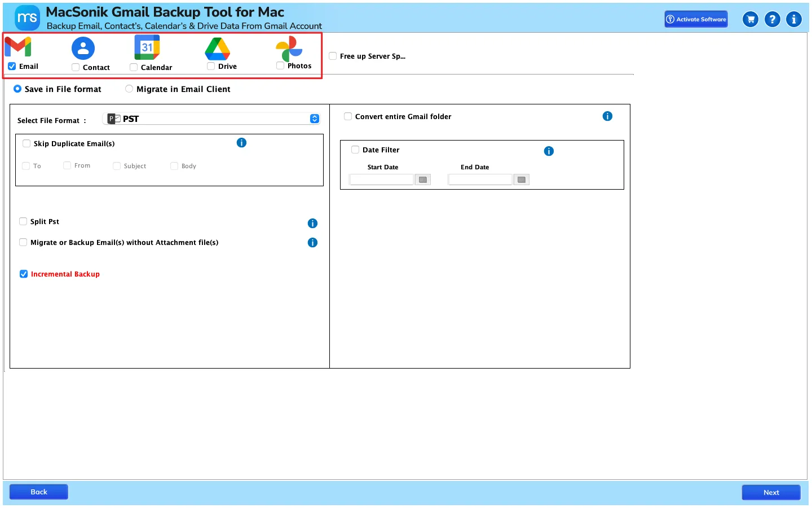The height and width of the screenshot is (508, 812).
Task: Click the Next button
Action: 771,493
